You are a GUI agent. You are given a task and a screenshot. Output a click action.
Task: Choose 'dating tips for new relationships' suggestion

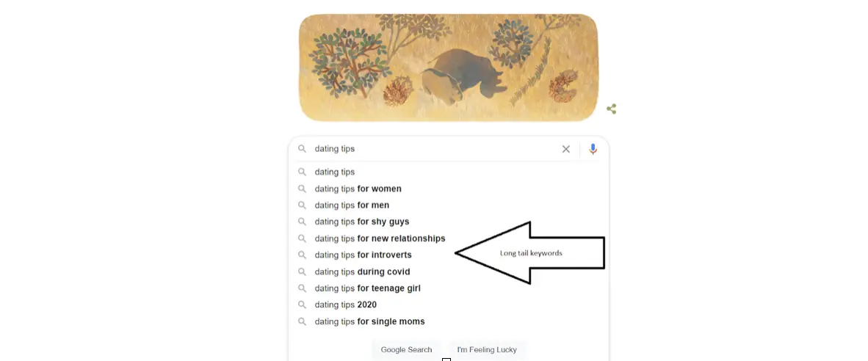coord(380,238)
